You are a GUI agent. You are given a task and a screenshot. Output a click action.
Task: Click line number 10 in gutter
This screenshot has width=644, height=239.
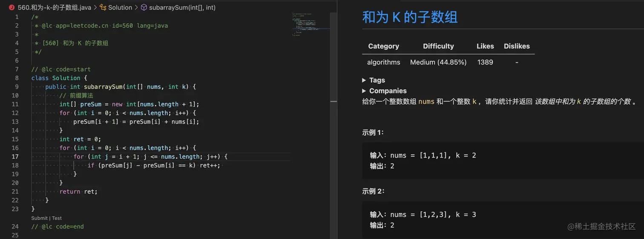tap(15, 95)
